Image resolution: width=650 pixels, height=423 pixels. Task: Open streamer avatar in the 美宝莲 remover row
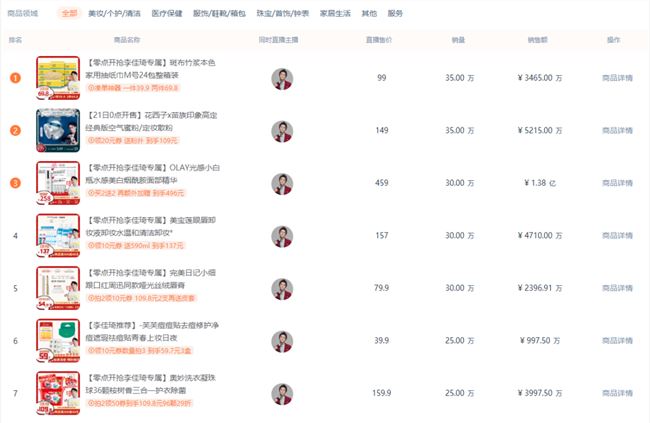282,236
